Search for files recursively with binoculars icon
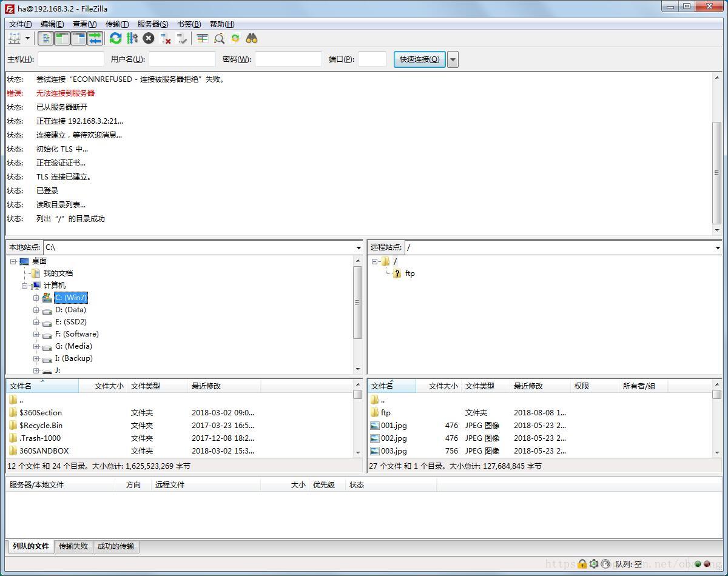 [252, 38]
